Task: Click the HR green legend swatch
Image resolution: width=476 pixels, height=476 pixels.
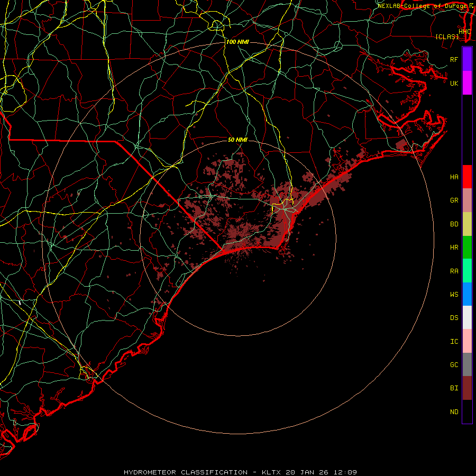Action: [467, 248]
